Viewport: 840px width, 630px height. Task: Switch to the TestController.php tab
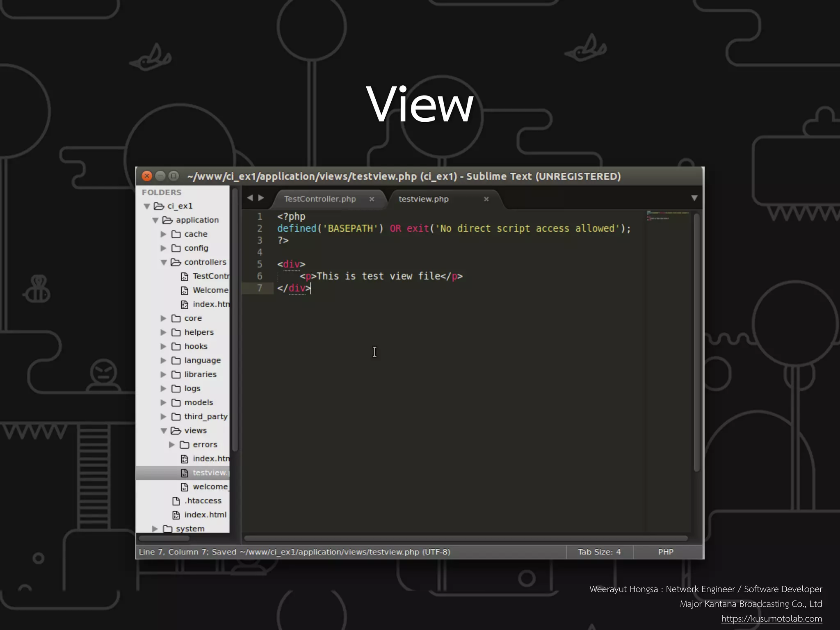(320, 199)
